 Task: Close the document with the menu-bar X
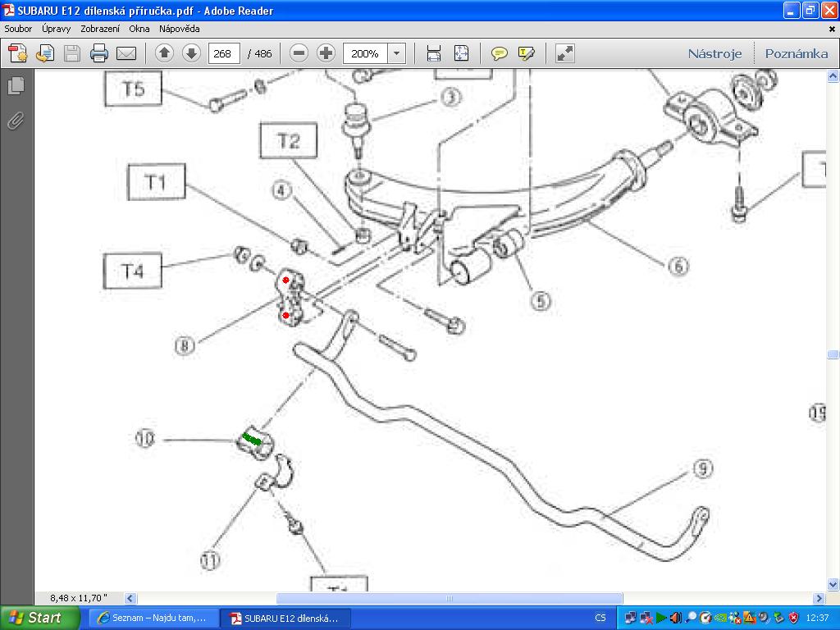pos(832,29)
